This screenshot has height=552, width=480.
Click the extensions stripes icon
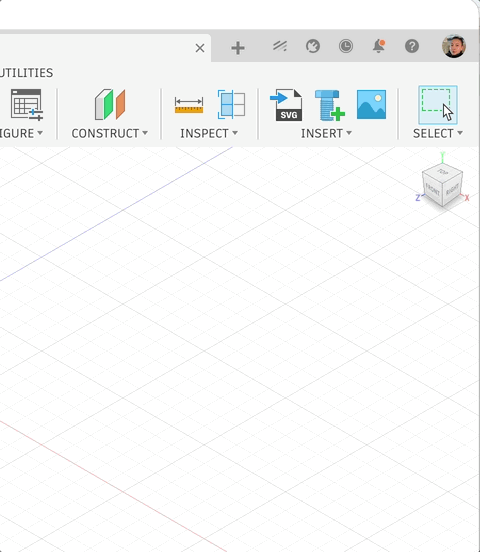tap(280, 46)
